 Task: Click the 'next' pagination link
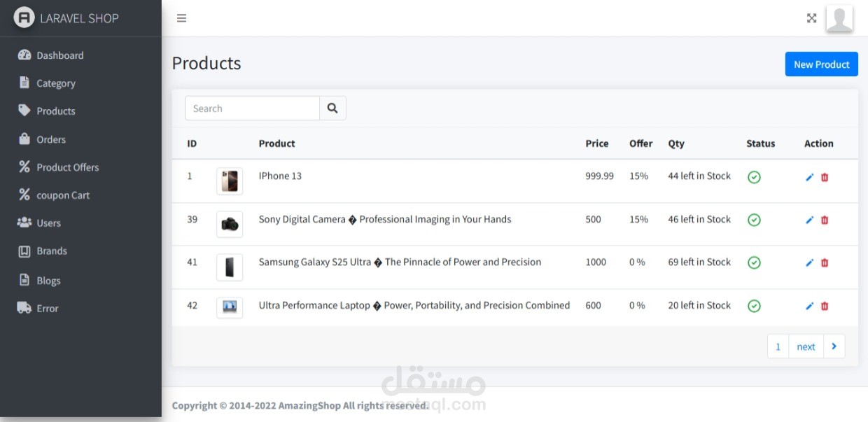pyautogui.click(x=806, y=346)
